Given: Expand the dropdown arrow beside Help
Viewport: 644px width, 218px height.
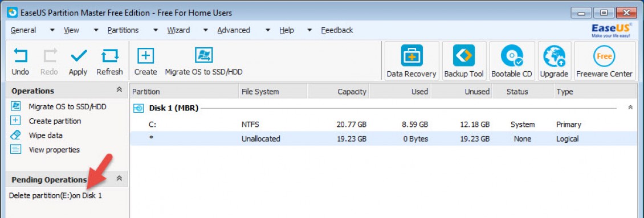Looking at the screenshot, I should (x=310, y=30).
